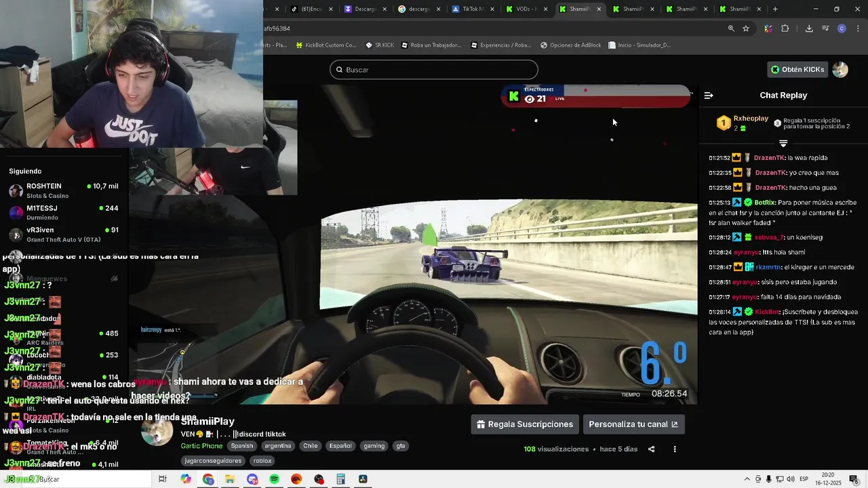Select the Español tag
Viewport: 868px width, 488px height.
pyautogui.click(x=340, y=446)
